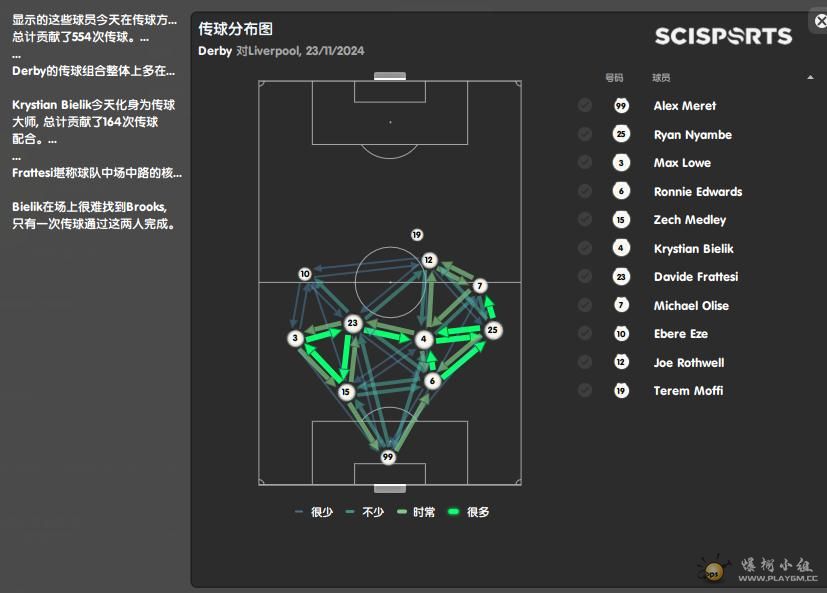Sort by the 球员 column header

(x=661, y=78)
